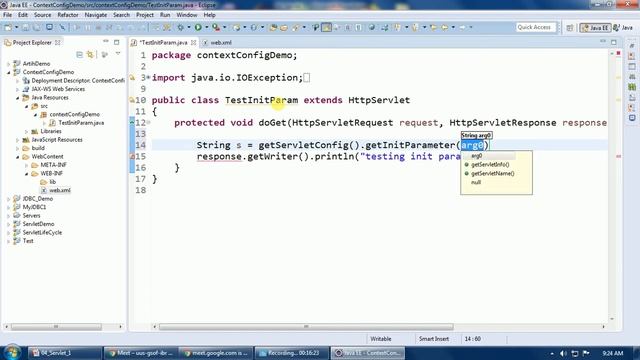Choose getServletName() from the suggestion popup
The height and width of the screenshot is (360, 640).
tap(493, 173)
